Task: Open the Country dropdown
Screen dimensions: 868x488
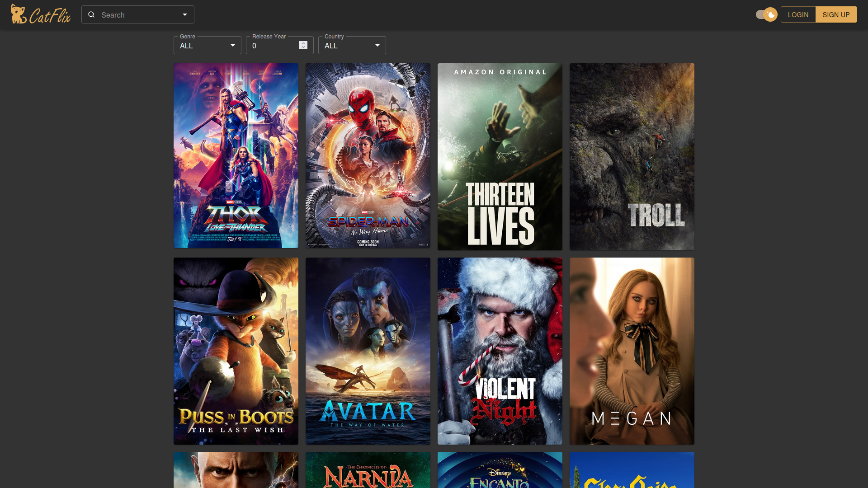Action: coord(352,45)
